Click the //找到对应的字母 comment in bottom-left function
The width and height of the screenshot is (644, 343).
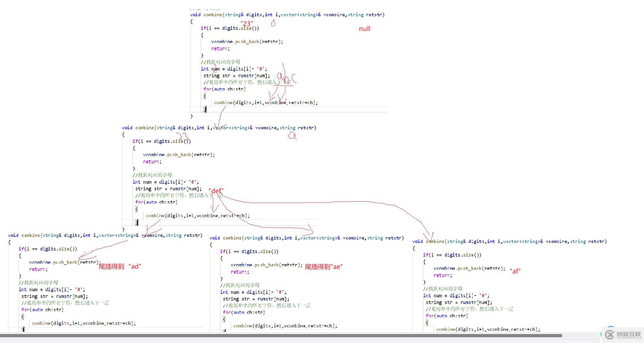[38, 283]
